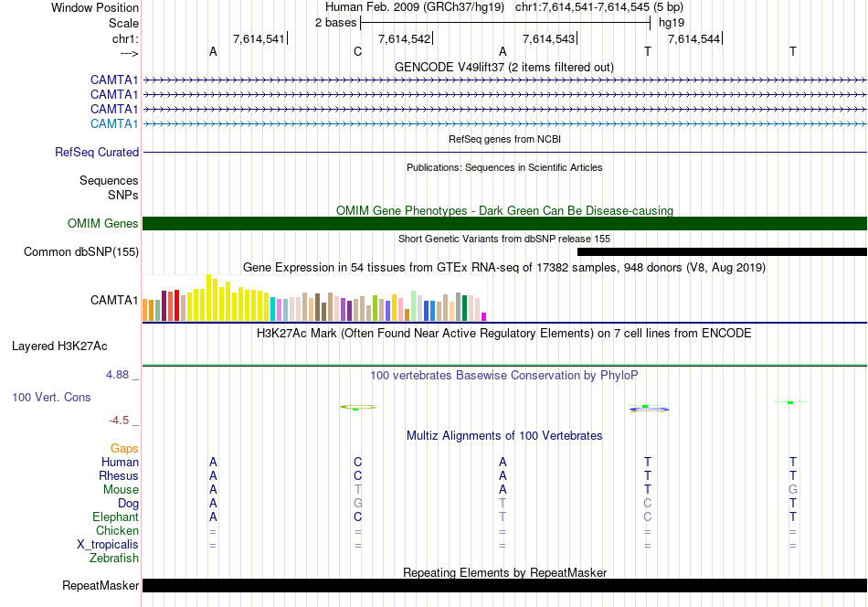Click the 4.88 PhyloP upper scale value
The height and width of the screenshot is (607, 868).
[x=117, y=375]
